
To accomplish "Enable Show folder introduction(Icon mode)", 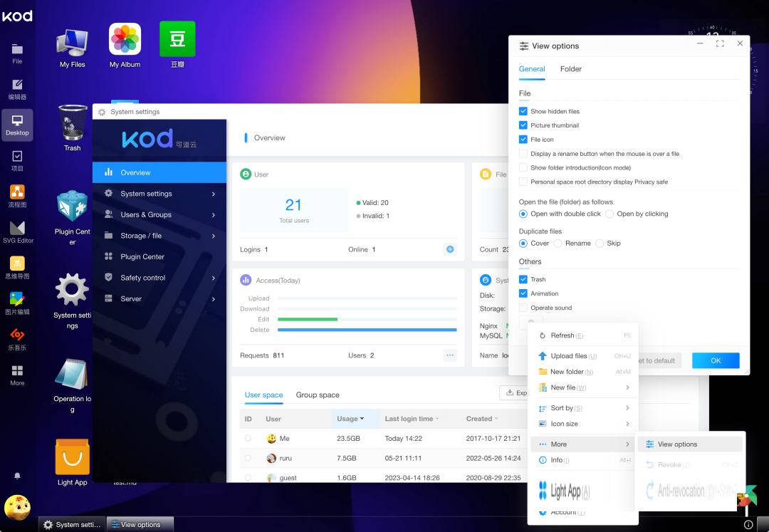I will click(523, 167).
